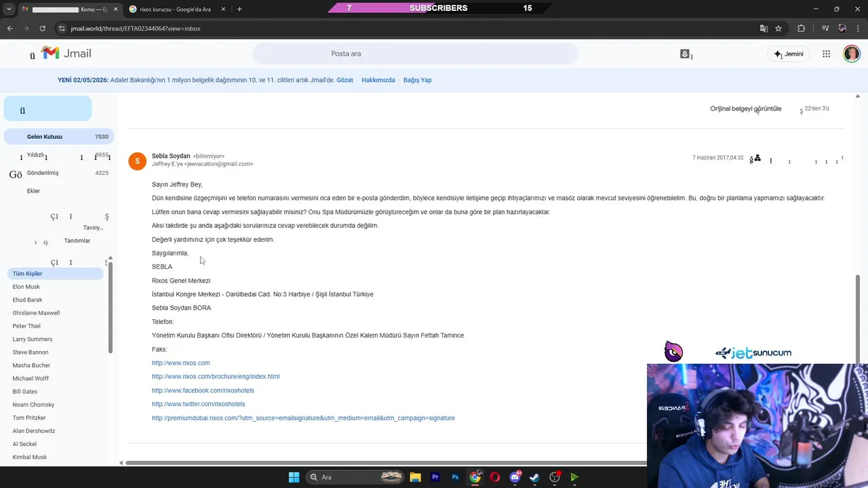Select Tom Pritzker in people list

[x=29, y=418]
